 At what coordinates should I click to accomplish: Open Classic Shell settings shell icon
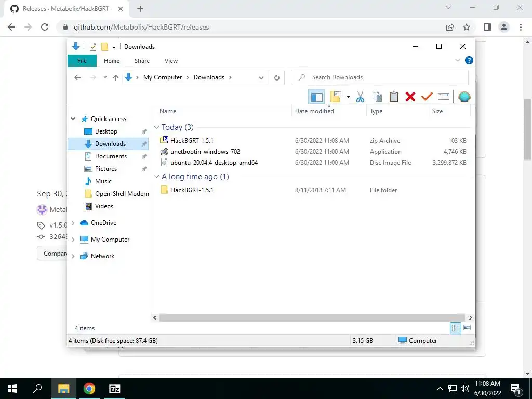click(464, 97)
